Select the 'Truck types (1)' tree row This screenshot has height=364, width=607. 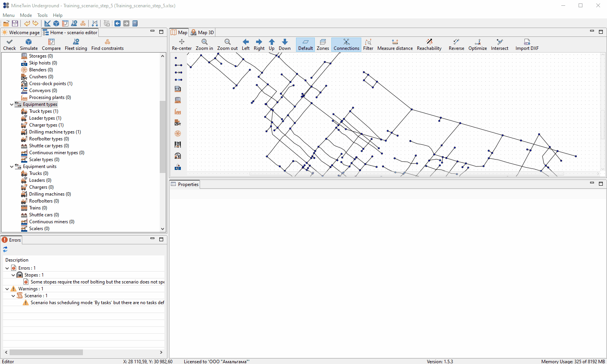pyautogui.click(x=44, y=111)
